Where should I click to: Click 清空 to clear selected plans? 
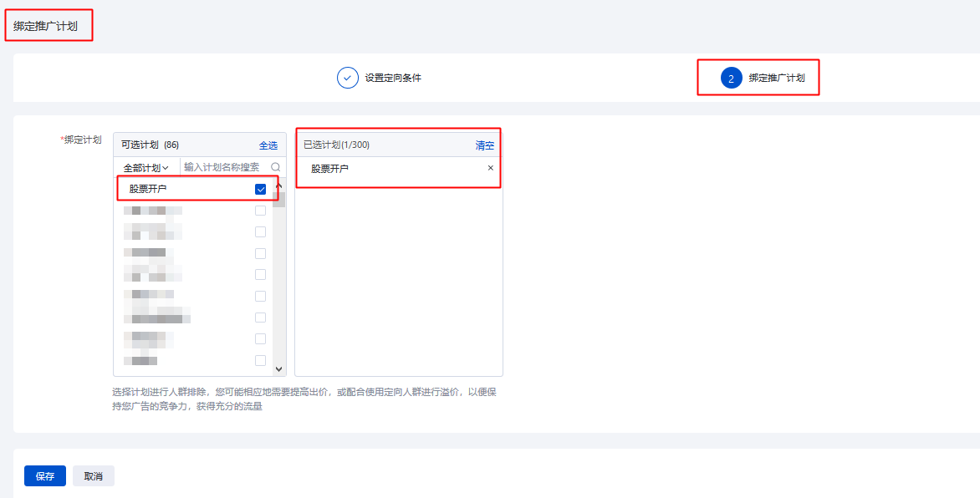pyautogui.click(x=484, y=145)
